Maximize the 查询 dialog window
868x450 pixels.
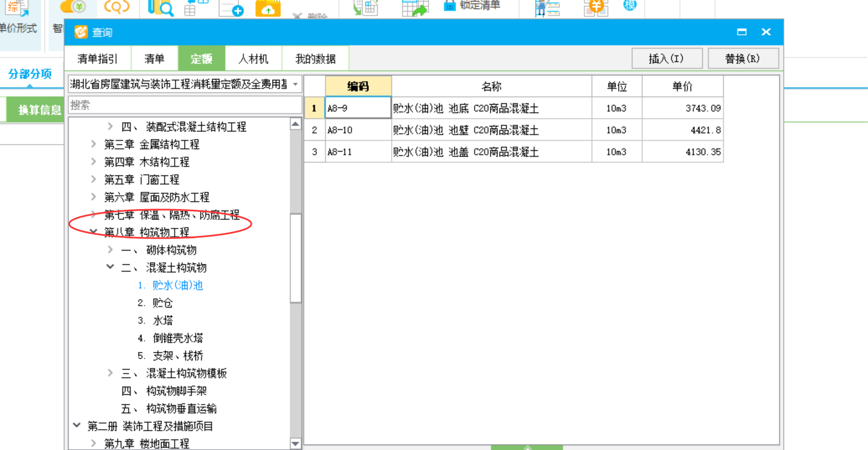pos(742,32)
